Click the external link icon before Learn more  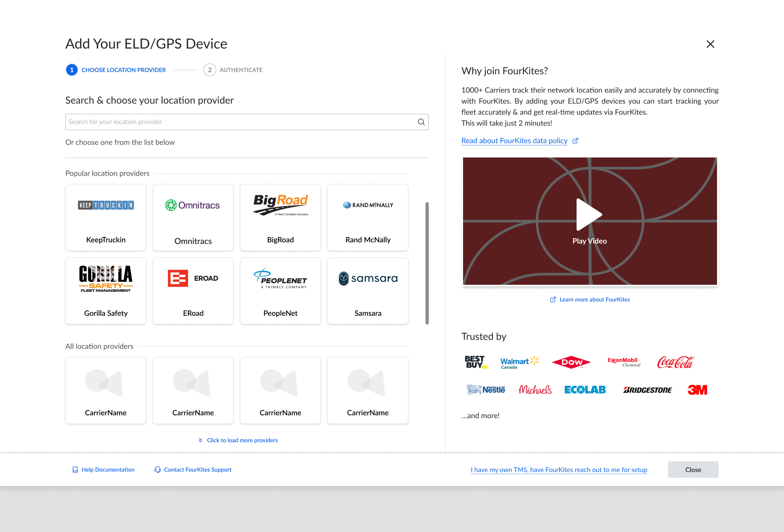(x=553, y=299)
